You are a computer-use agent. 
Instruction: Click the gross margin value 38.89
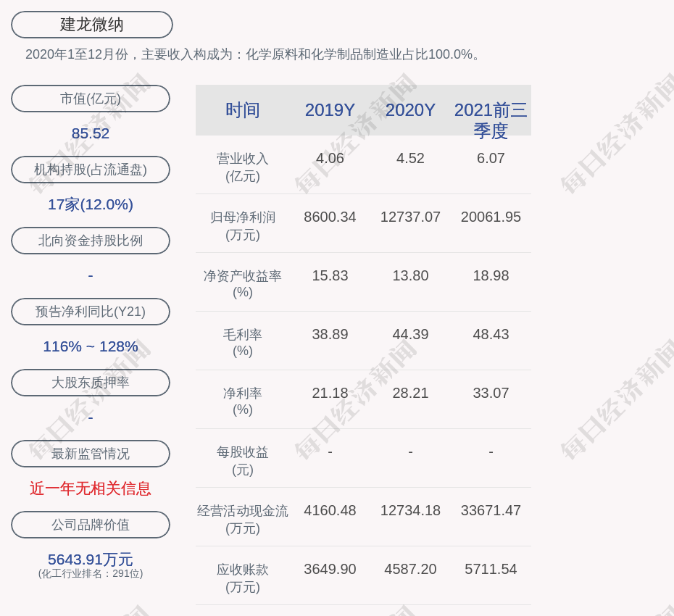click(x=330, y=334)
